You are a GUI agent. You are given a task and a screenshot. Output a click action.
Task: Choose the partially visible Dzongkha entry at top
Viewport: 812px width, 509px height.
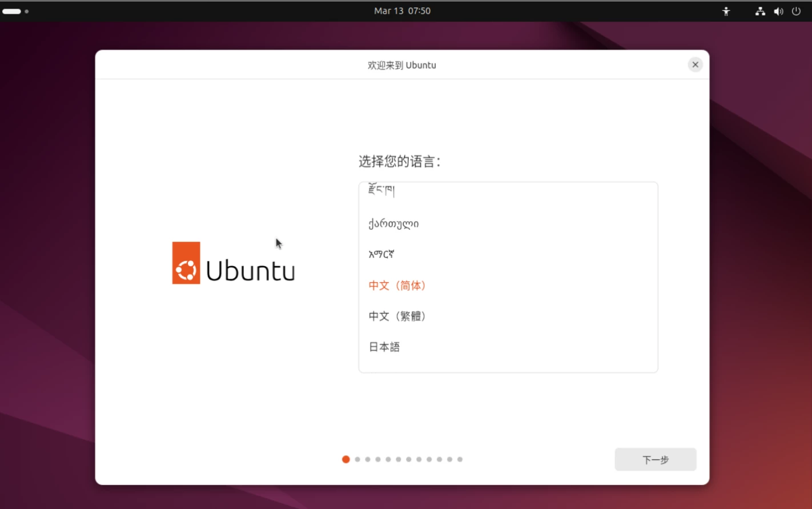pyautogui.click(x=381, y=190)
